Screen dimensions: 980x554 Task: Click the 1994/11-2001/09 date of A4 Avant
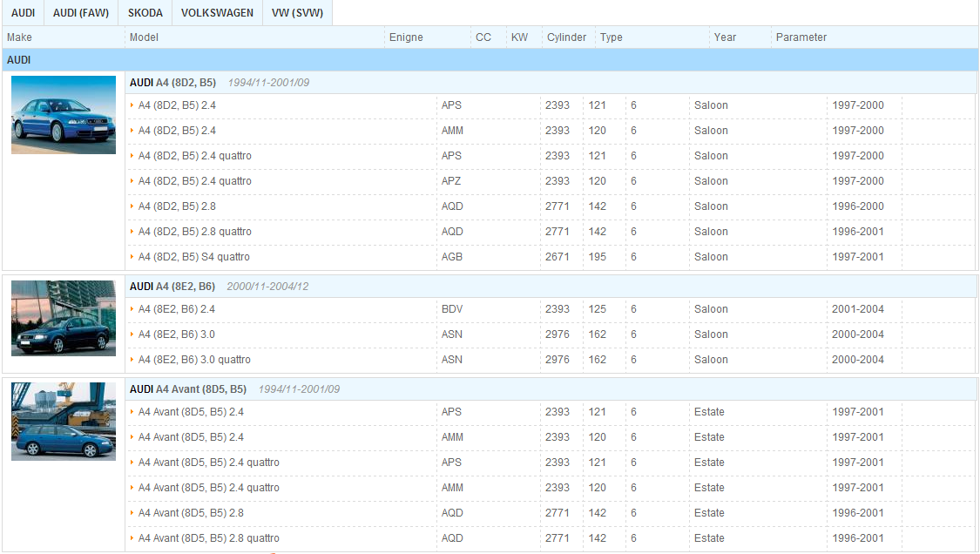point(299,388)
